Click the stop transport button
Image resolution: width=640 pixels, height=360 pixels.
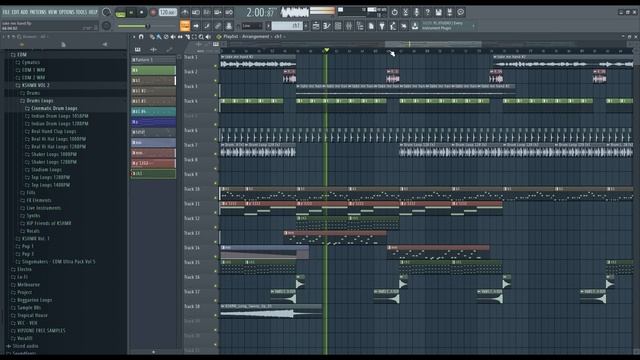142,13
